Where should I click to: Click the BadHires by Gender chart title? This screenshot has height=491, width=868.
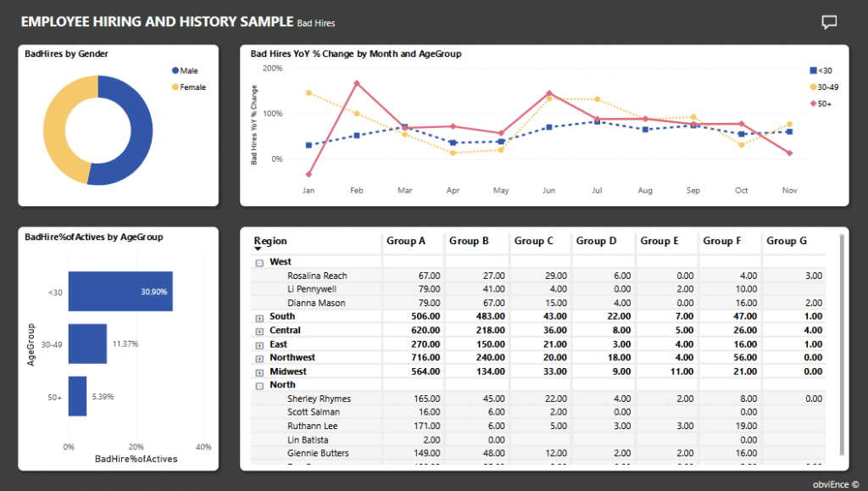(66, 53)
